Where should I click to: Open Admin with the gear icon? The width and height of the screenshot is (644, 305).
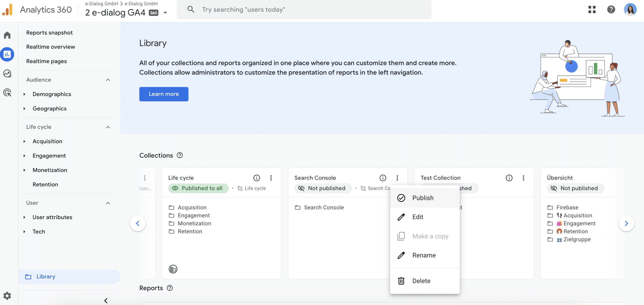[7, 296]
